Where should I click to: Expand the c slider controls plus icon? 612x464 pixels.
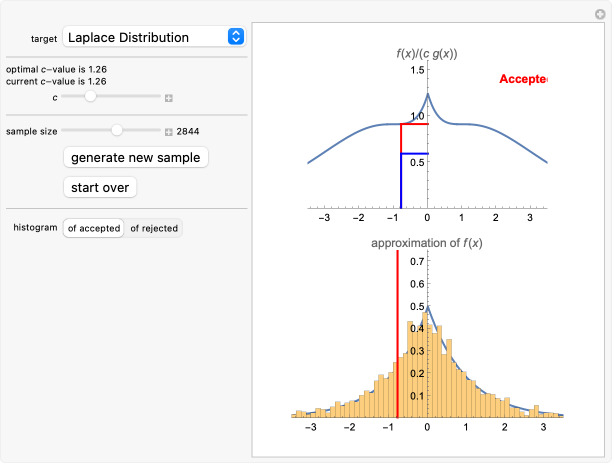click(169, 98)
